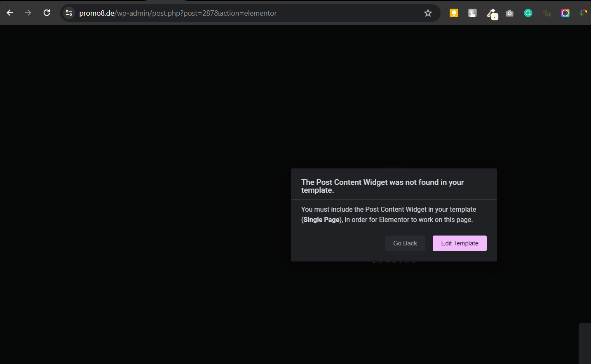591x364 pixels.
Task: Click the Post Content Widget dialog heading
Action: tap(382, 186)
